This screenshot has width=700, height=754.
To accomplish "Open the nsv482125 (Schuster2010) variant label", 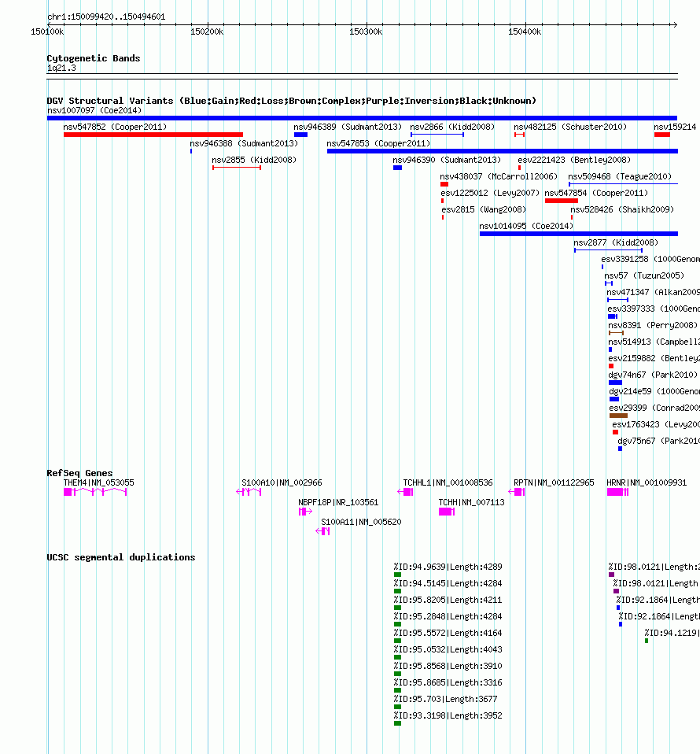I will pos(570,127).
